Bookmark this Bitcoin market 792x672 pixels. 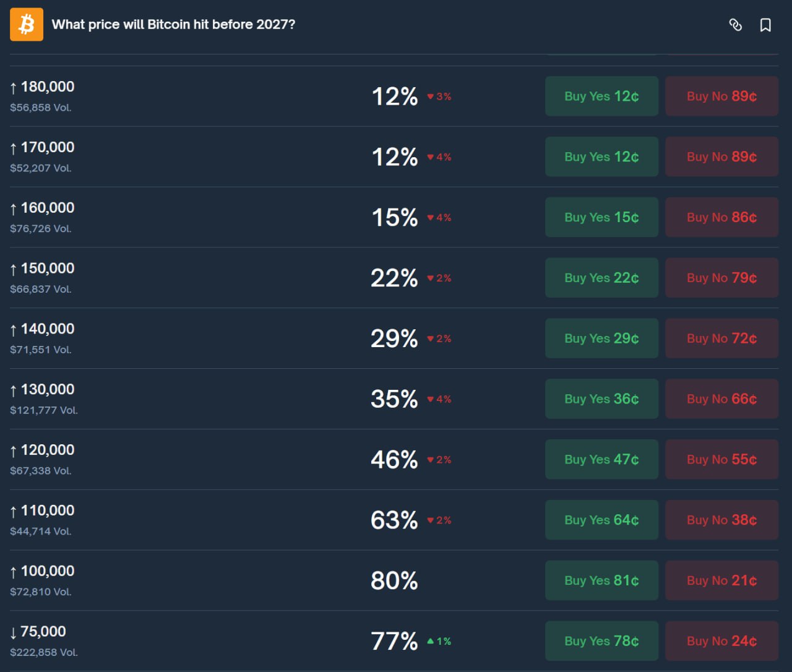point(765,25)
